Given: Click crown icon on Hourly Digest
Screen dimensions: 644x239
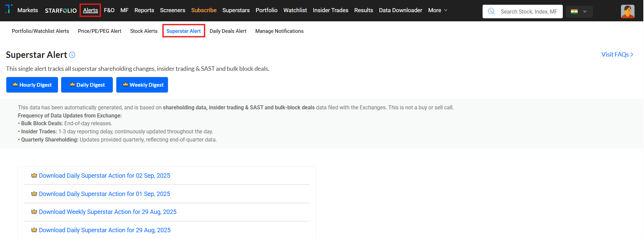Looking at the screenshot, I should 15,85.
